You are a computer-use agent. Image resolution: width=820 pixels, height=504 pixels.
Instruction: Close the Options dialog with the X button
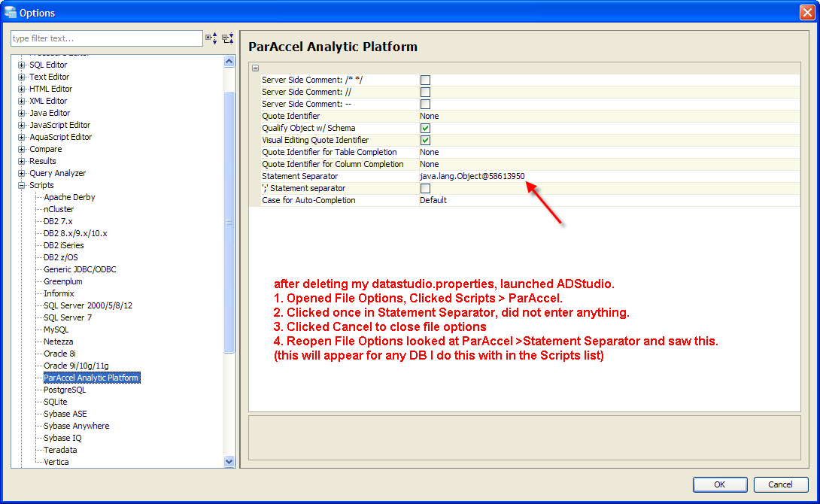pos(807,12)
